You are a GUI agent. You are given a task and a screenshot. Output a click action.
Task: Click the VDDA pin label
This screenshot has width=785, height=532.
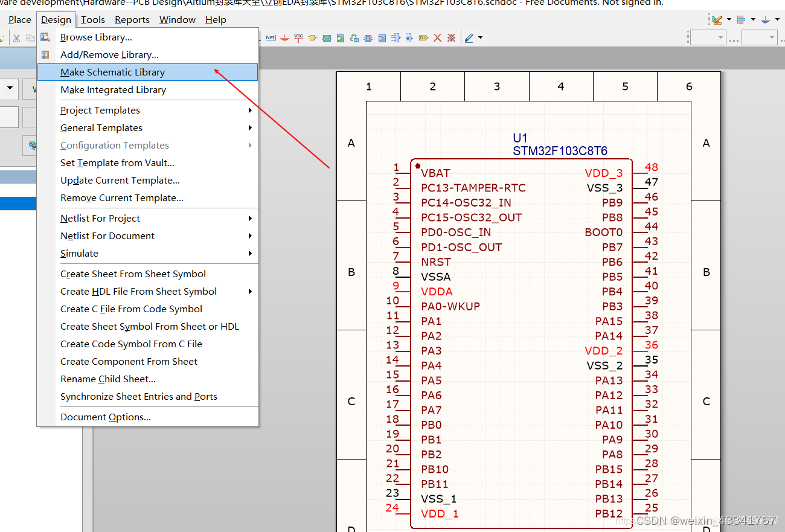click(436, 292)
